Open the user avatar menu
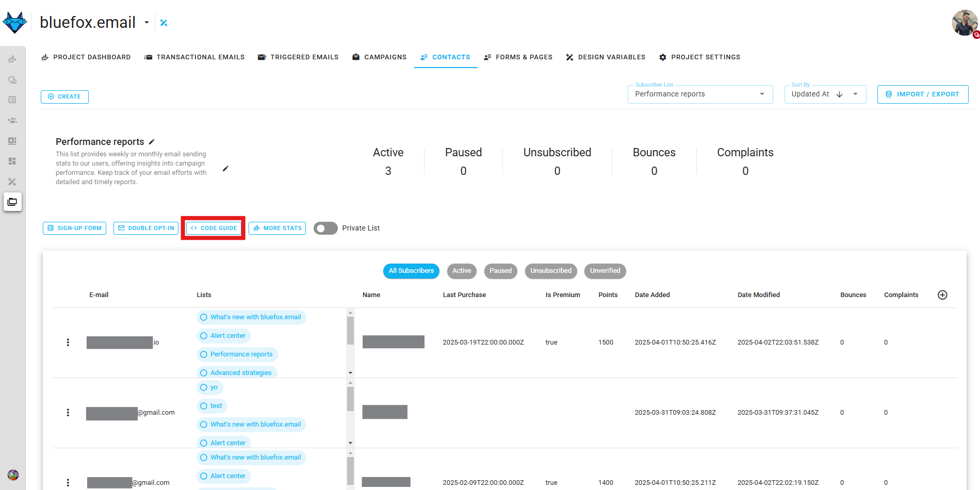Screen dimensions: 980x490 965,23
